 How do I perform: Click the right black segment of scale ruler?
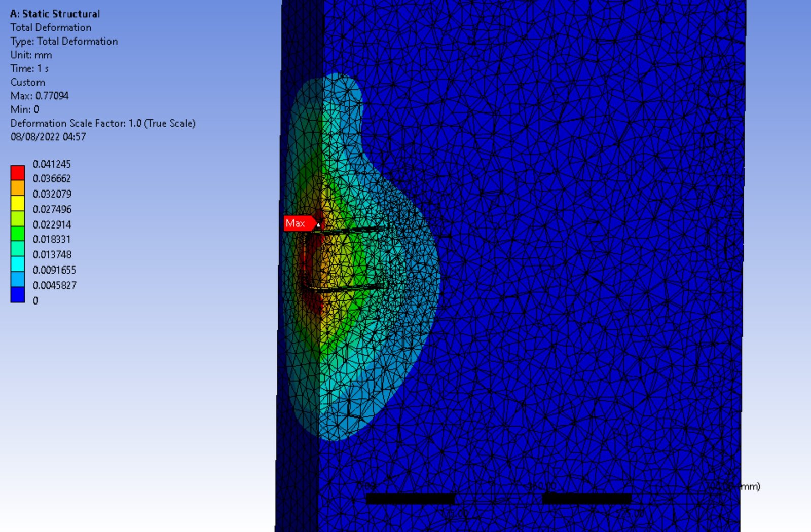(586, 499)
